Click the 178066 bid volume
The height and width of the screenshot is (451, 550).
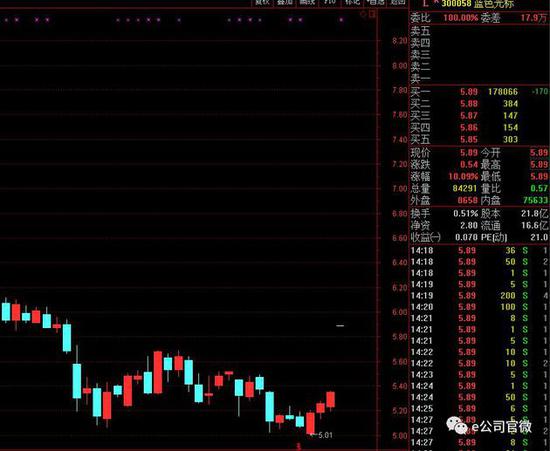[x=503, y=92]
